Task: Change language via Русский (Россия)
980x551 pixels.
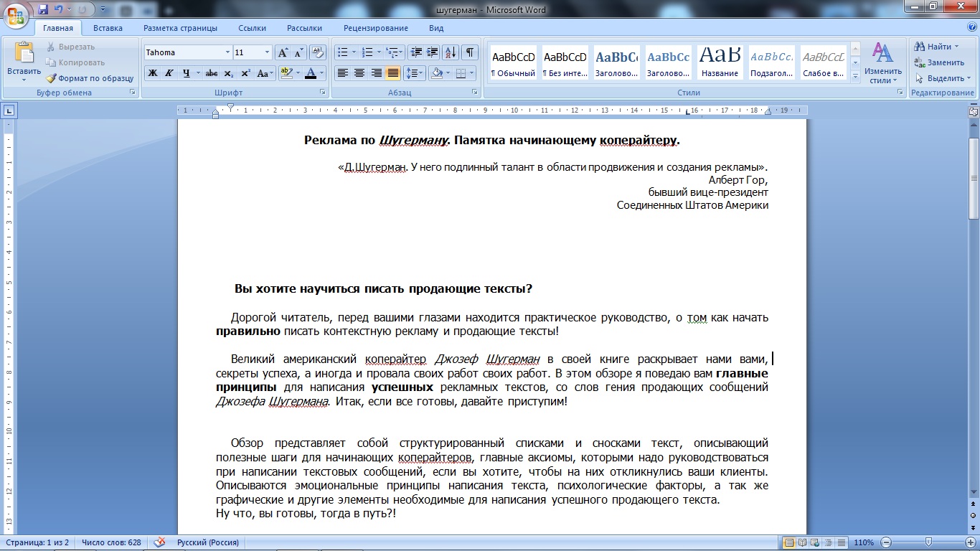Action: click(209, 542)
